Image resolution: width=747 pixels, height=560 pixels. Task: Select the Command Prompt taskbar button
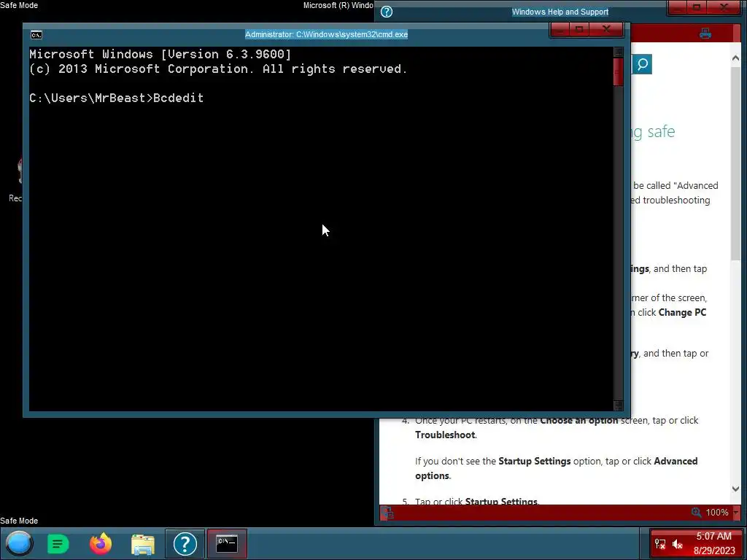pos(228,543)
